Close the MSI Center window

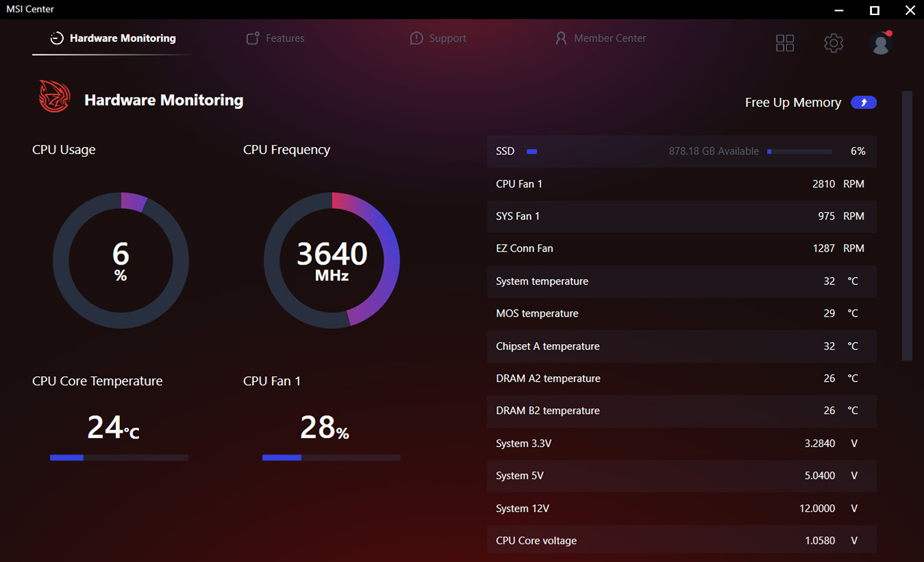pyautogui.click(x=910, y=10)
